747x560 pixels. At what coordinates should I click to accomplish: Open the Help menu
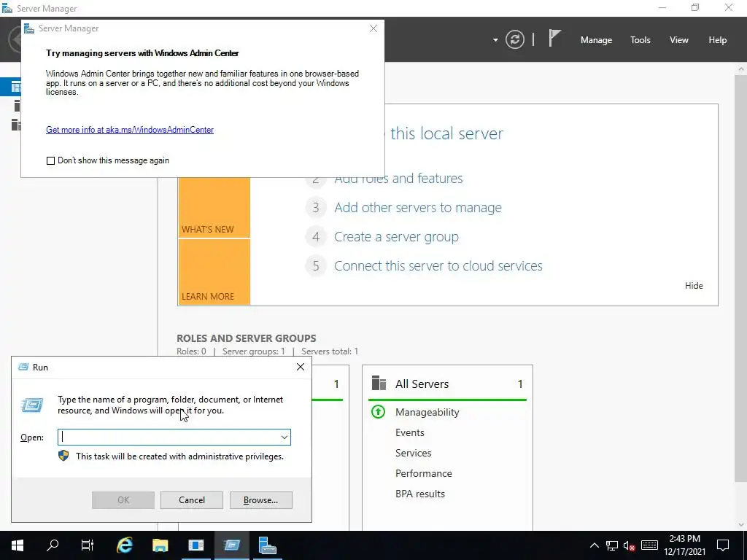[x=718, y=40]
